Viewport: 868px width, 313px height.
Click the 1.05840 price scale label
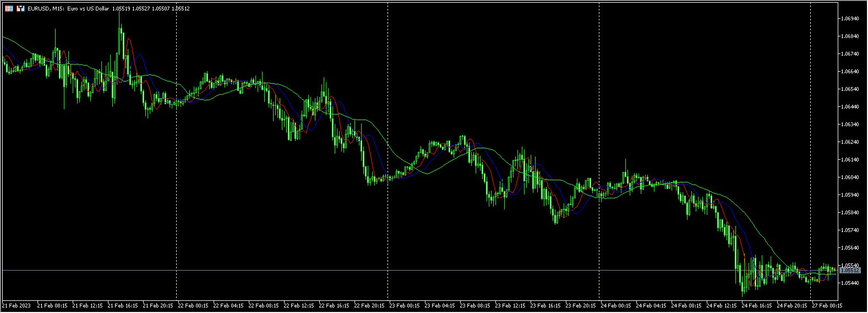point(850,213)
